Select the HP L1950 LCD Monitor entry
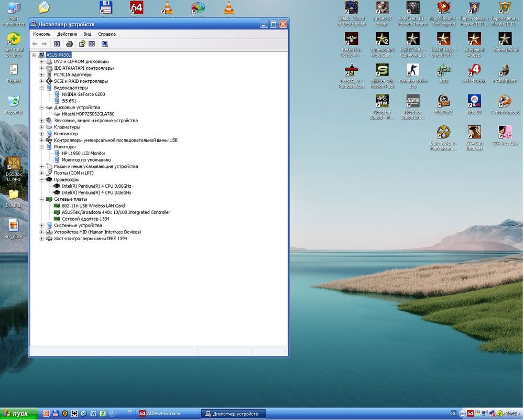 coord(83,154)
